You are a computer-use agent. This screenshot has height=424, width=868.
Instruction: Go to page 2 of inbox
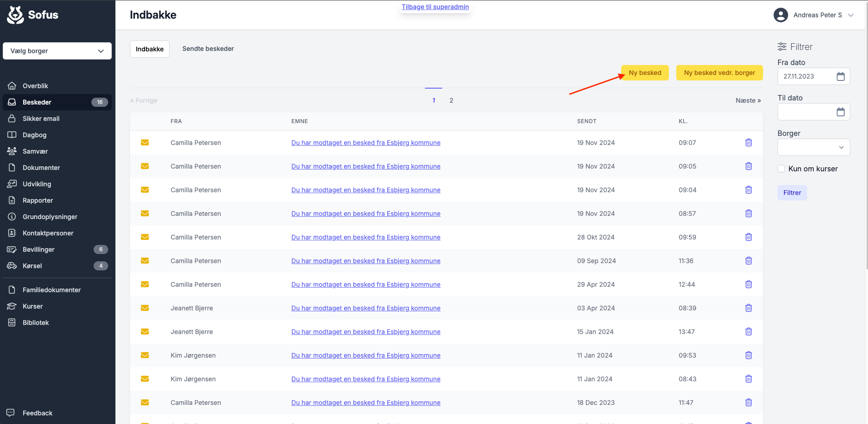[x=451, y=100]
